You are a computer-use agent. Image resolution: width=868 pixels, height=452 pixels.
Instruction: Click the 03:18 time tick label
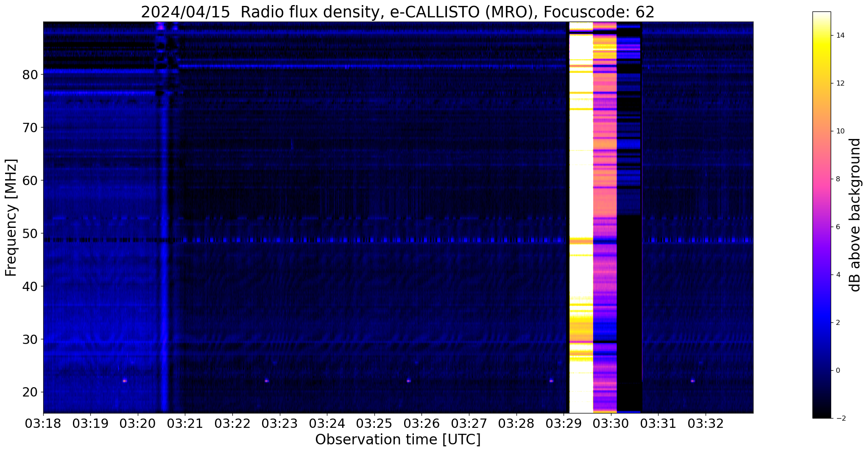point(43,423)
